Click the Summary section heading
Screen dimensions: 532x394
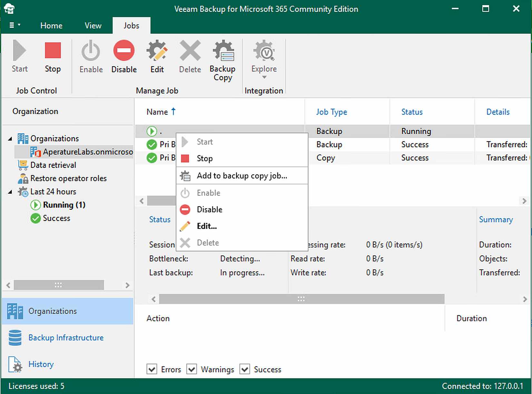point(496,219)
